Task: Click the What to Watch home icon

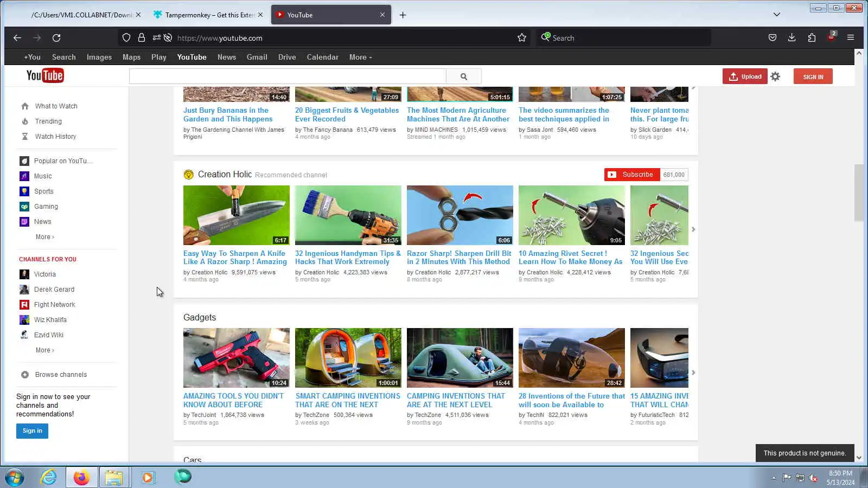Action: pos(24,106)
